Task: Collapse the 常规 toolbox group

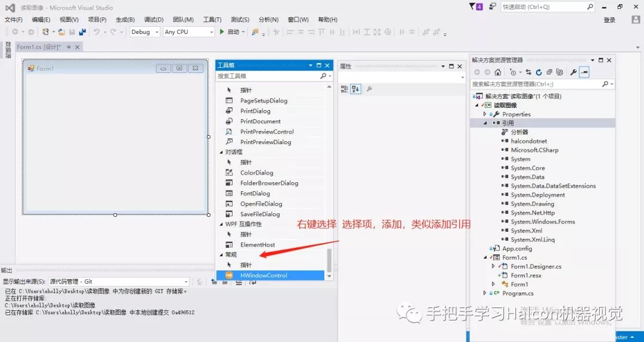Action: click(222, 254)
